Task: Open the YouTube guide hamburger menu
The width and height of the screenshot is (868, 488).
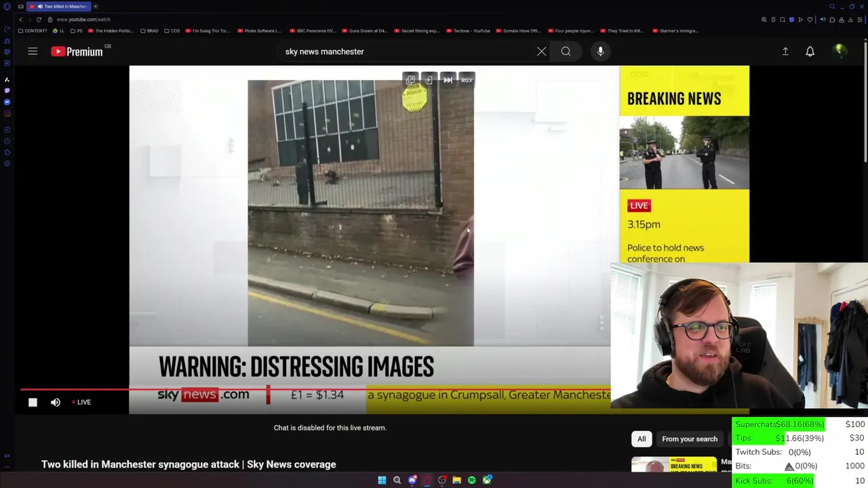Action: point(33,52)
